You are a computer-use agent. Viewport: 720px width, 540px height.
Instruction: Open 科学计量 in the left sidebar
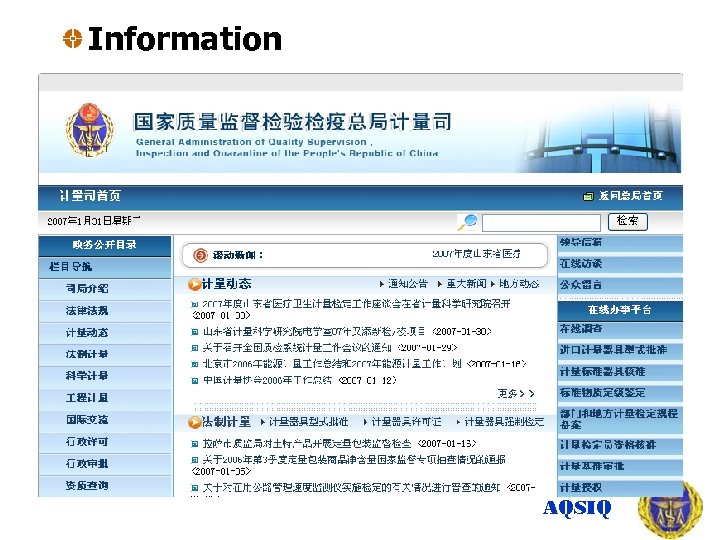87,376
